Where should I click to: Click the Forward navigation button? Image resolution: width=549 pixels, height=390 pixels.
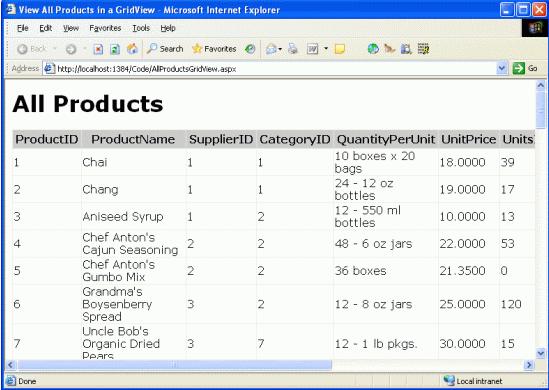click(71, 49)
